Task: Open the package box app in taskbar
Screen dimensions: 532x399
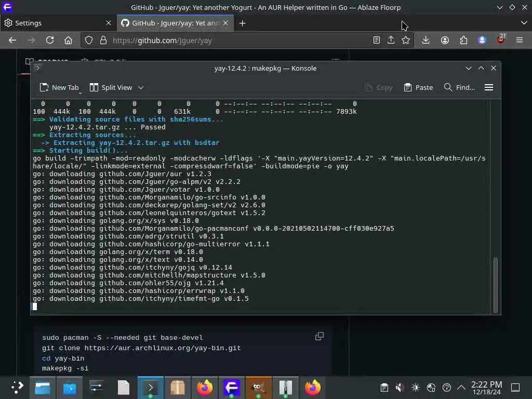Action: pyautogui.click(x=178, y=388)
